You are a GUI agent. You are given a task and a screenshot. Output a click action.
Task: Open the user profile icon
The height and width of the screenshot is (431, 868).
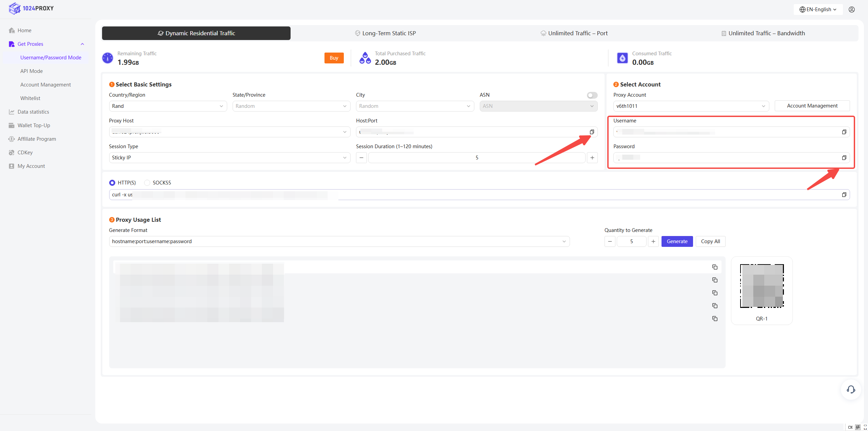click(x=852, y=9)
